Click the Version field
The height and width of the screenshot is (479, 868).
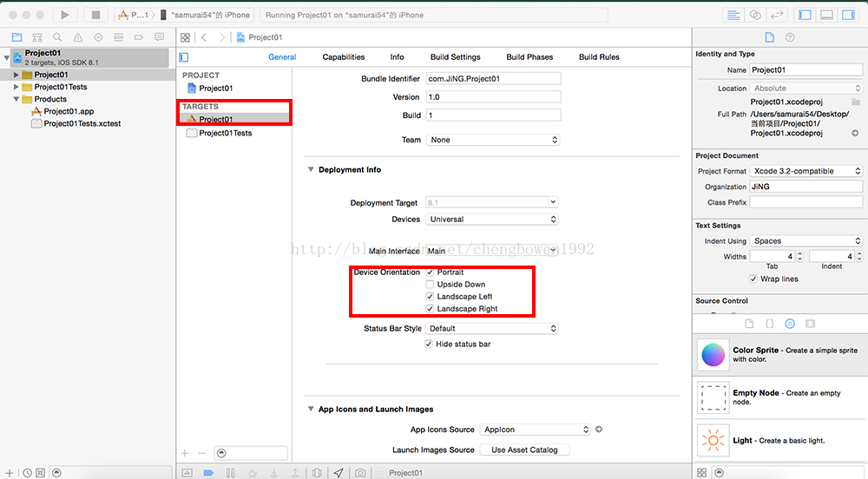pyautogui.click(x=493, y=97)
